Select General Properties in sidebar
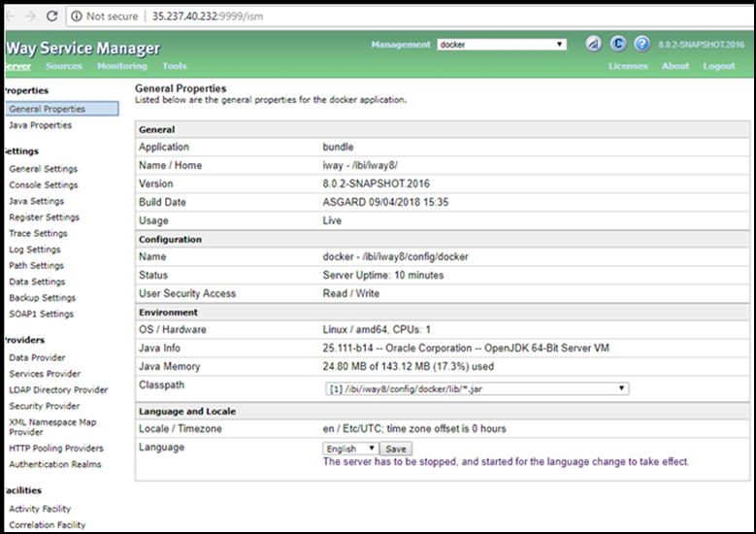 [62, 109]
